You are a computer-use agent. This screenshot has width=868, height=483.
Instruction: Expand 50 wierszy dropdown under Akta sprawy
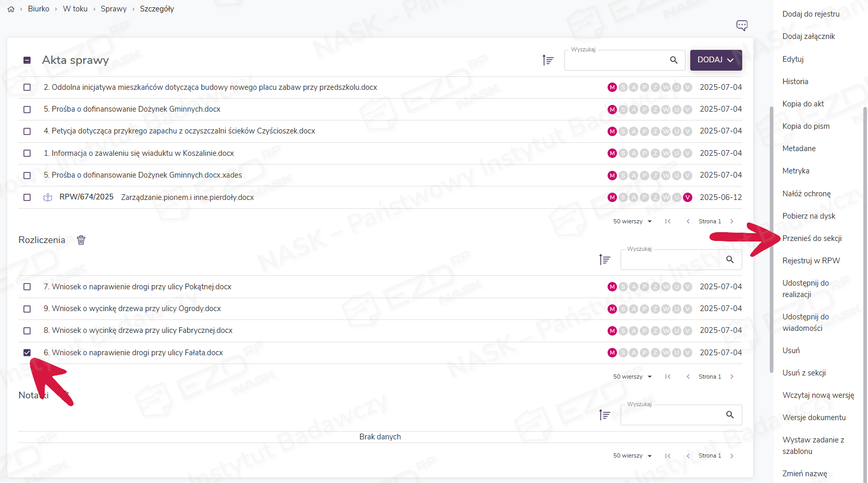click(632, 221)
